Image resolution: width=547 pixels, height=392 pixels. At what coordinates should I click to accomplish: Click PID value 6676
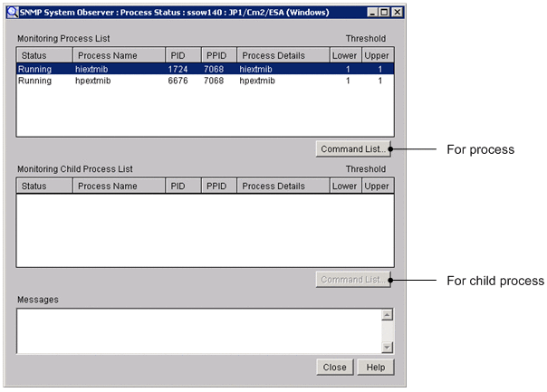click(178, 81)
